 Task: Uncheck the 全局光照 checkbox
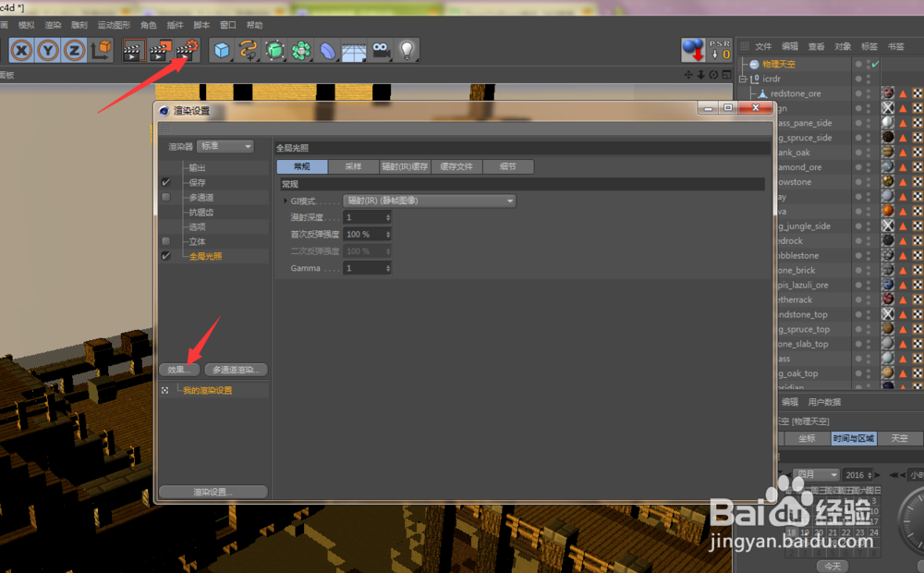point(166,256)
